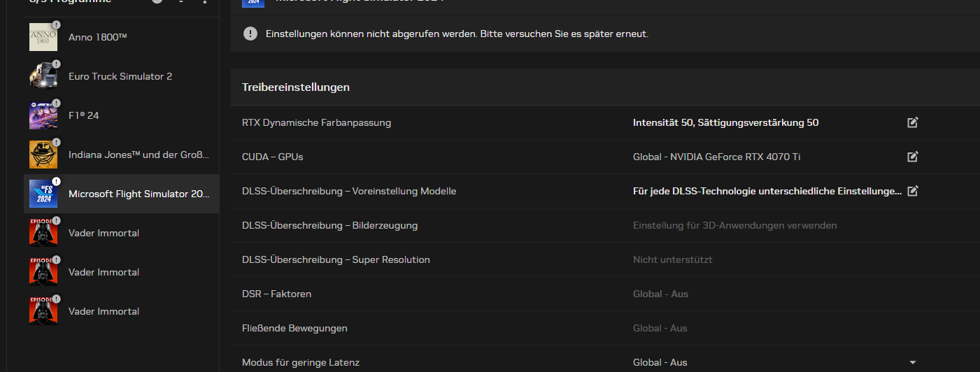The height and width of the screenshot is (372, 980).
Task: Click the 'Fließende Bewegungen' label
Action: (x=294, y=328)
